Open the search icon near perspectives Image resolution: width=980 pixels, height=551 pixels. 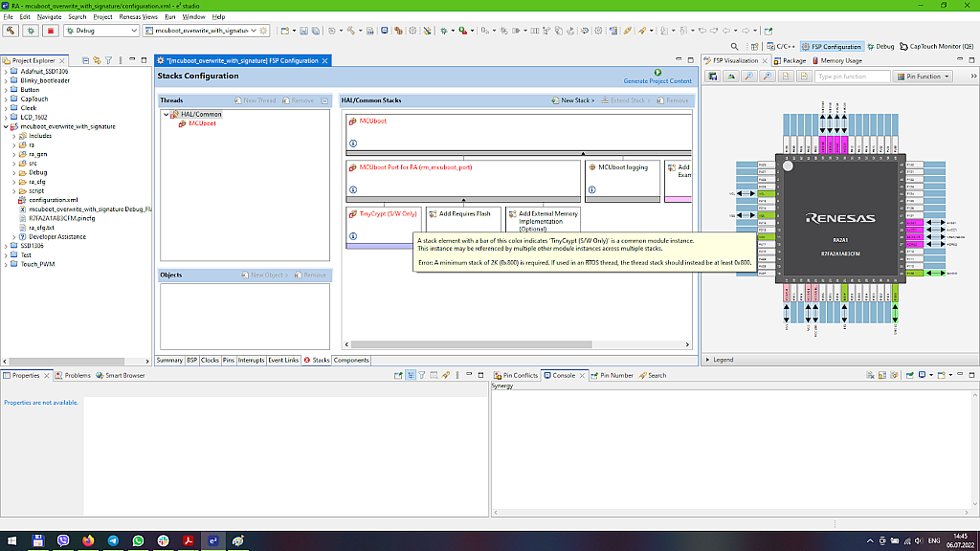tap(735, 46)
